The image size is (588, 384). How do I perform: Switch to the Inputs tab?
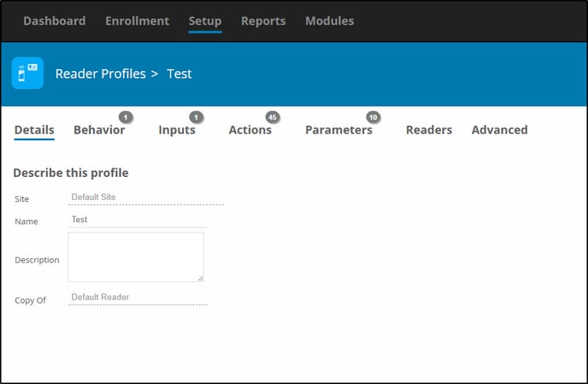[x=177, y=130]
